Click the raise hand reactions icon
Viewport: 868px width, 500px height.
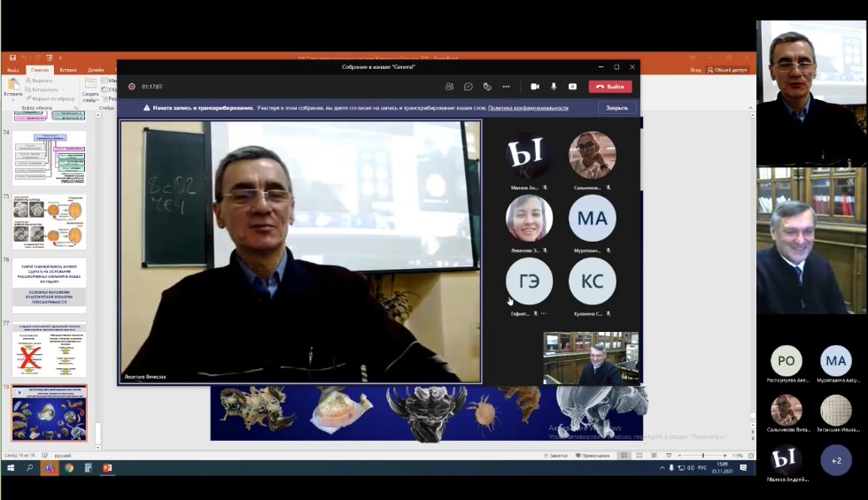click(x=487, y=87)
